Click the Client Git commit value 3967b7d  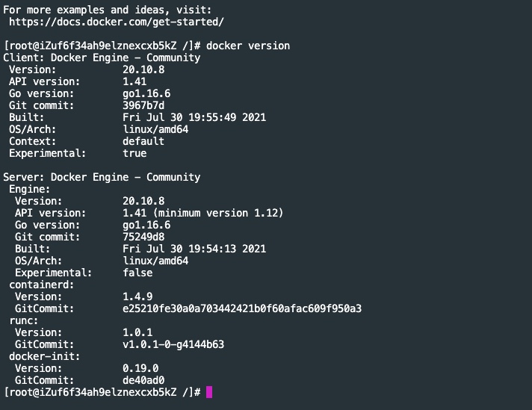(x=143, y=105)
